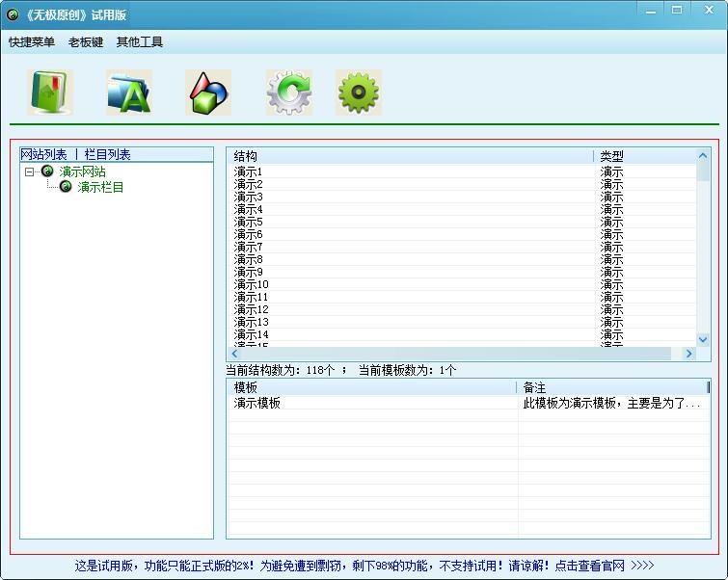This screenshot has height=580, width=728.
Task: Click the yin-yang icon beside 演示网站
Action: click(47, 171)
